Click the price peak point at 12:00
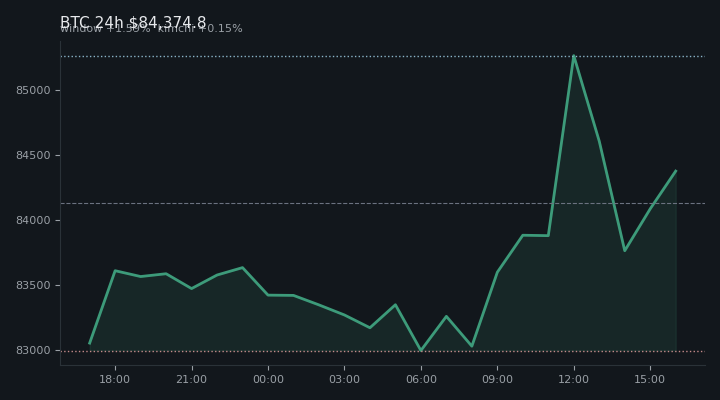The width and height of the screenshot is (720, 400). point(574,56)
